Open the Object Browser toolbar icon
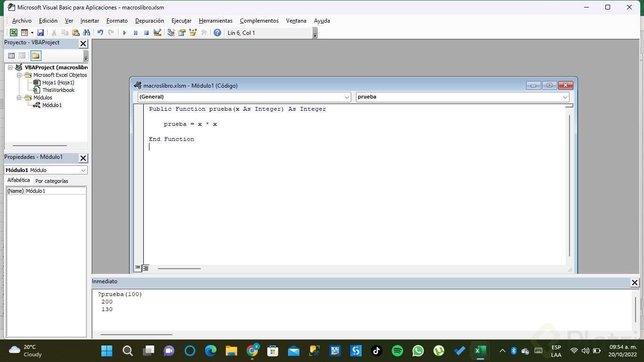644x362 pixels. [193, 33]
